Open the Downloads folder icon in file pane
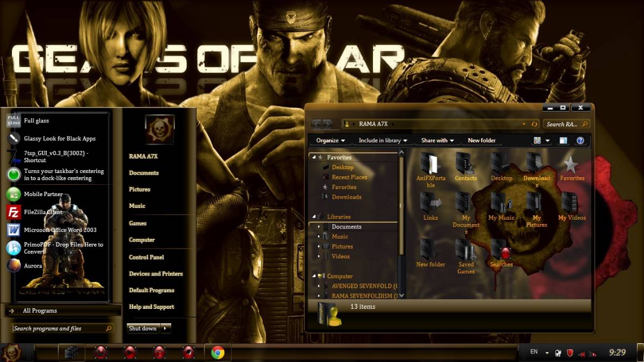 pos(536,163)
